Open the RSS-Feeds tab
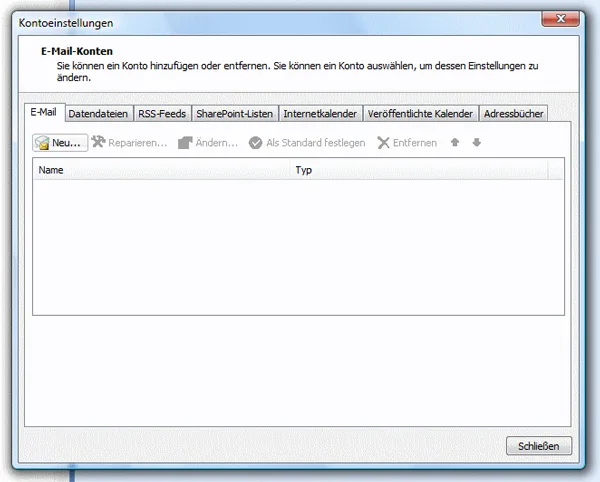The width and height of the screenshot is (600, 482). [162, 114]
